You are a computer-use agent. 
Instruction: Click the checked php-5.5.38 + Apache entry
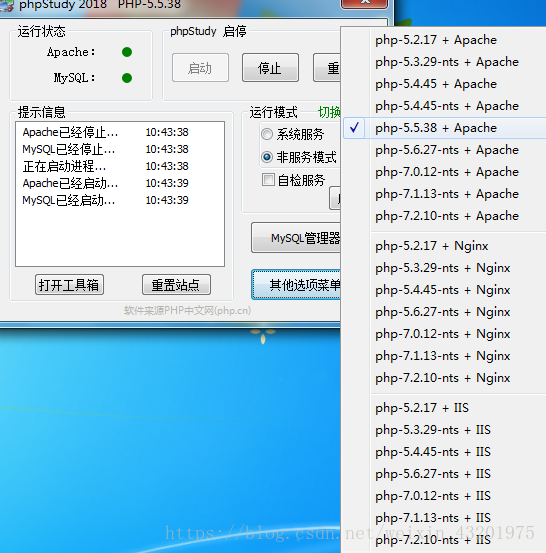point(444,128)
